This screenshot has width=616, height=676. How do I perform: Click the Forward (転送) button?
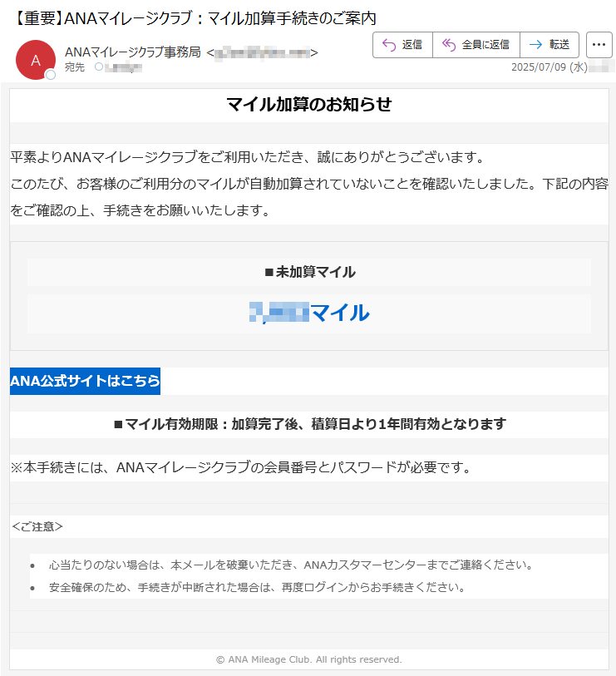pos(549,45)
